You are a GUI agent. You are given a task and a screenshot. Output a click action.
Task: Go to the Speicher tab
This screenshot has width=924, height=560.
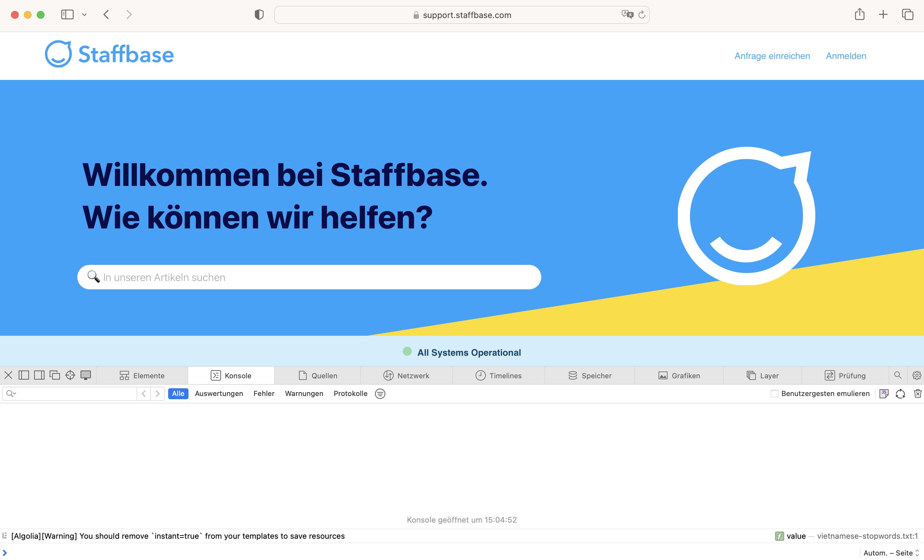pyautogui.click(x=590, y=375)
